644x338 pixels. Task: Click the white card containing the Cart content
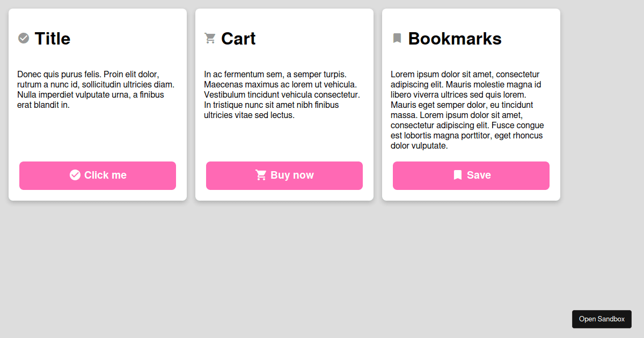(284, 139)
